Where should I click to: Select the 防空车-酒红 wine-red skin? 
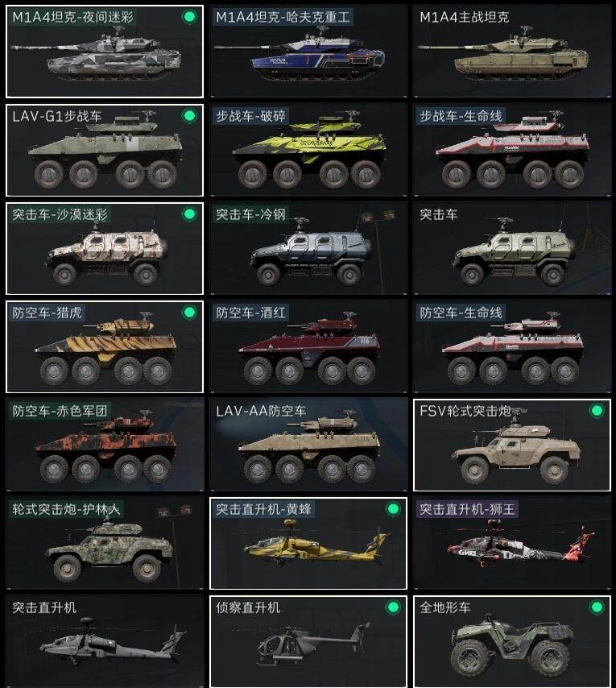(308, 346)
